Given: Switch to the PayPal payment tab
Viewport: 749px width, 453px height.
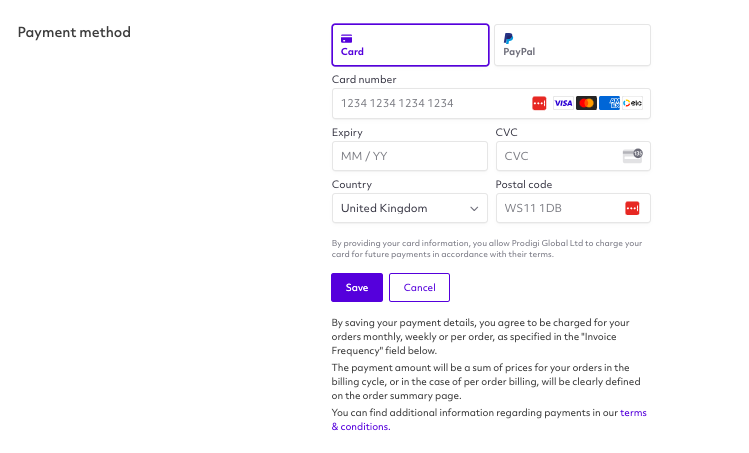Looking at the screenshot, I should coord(572,45).
